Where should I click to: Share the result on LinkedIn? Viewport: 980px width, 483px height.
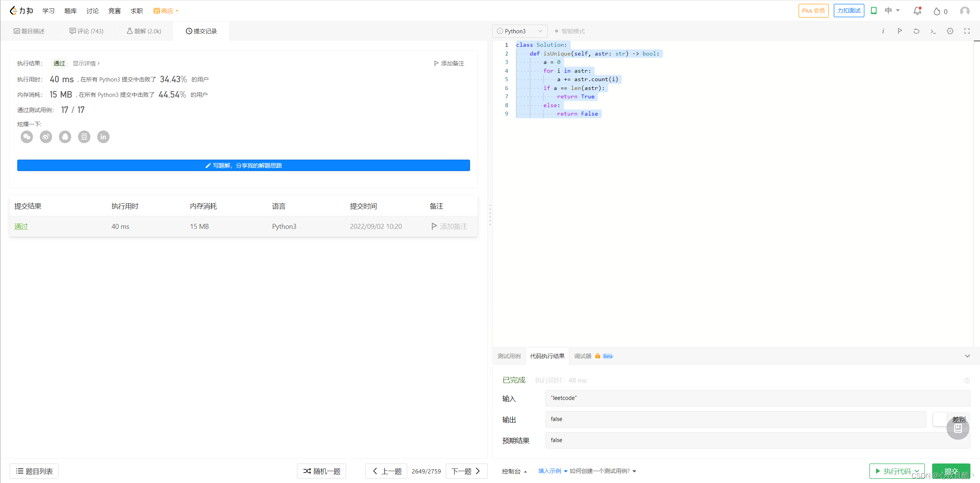tap(103, 137)
